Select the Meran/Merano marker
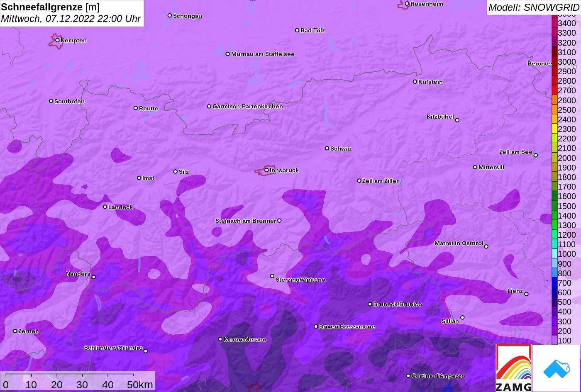This screenshot has height=392, width=581. click(220, 339)
